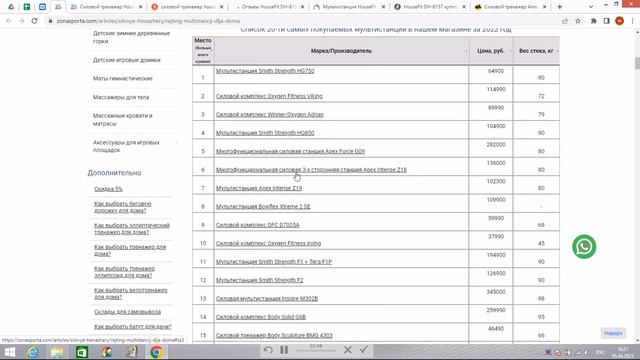Screen dimensions: 640x360
Task: Open 'Силовой комплекс Oxygen Fitness Viking' link
Action: pos(269,96)
